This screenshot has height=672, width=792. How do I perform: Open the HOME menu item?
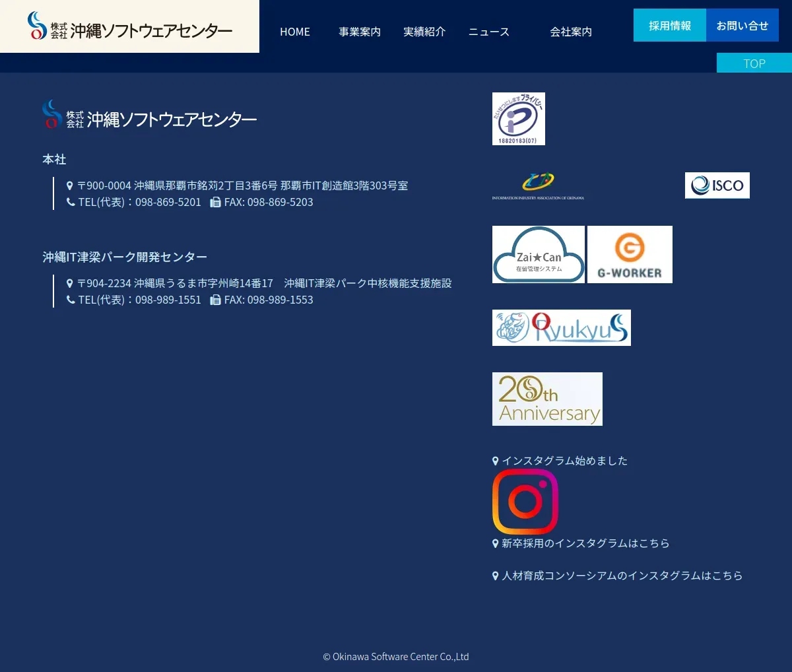click(x=295, y=32)
